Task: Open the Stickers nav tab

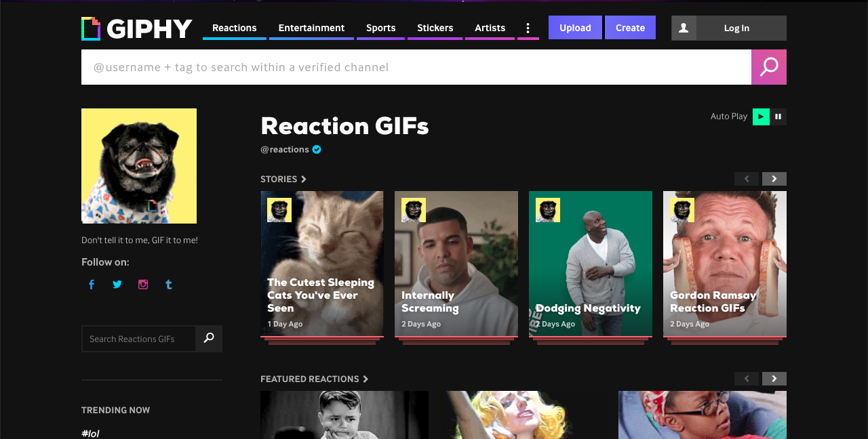Action: click(x=435, y=28)
